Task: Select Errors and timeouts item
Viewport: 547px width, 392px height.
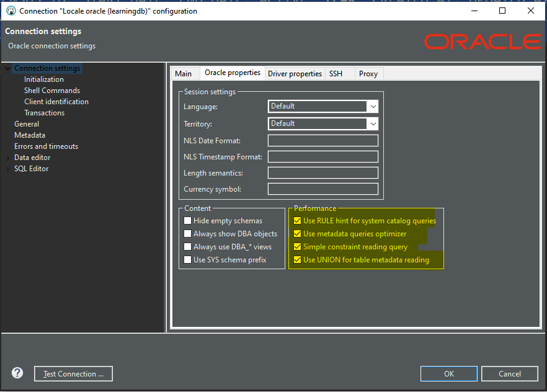Action: click(x=46, y=146)
